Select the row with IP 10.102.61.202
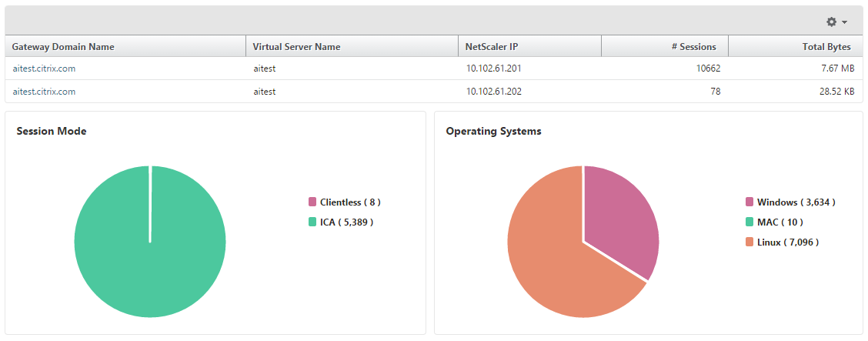Screen dimensions: 868x341 [493, 92]
